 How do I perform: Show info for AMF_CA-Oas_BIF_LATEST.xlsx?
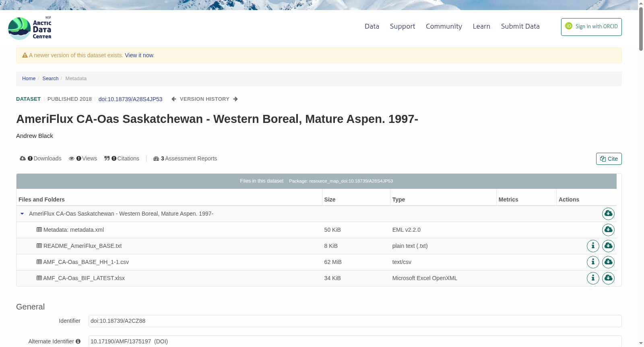593,278
